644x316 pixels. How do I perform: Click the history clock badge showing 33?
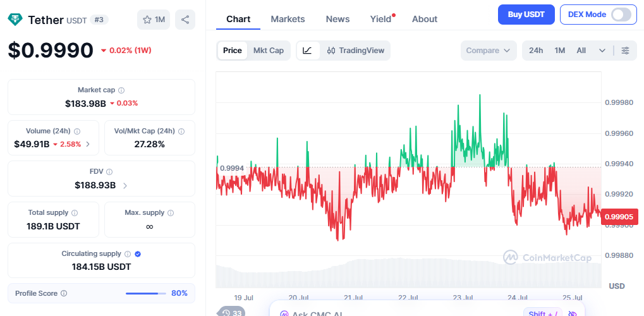point(231,313)
